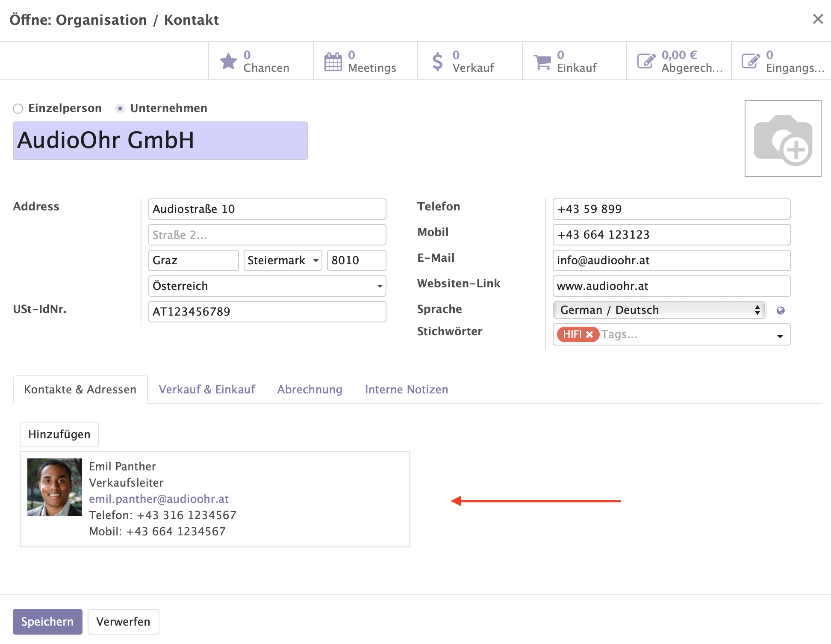Image resolution: width=831 pixels, height=644 pixels.
Task: Click the Verkaufsleiter job title text
Action: pyautogui.click(x=126, y=483)
